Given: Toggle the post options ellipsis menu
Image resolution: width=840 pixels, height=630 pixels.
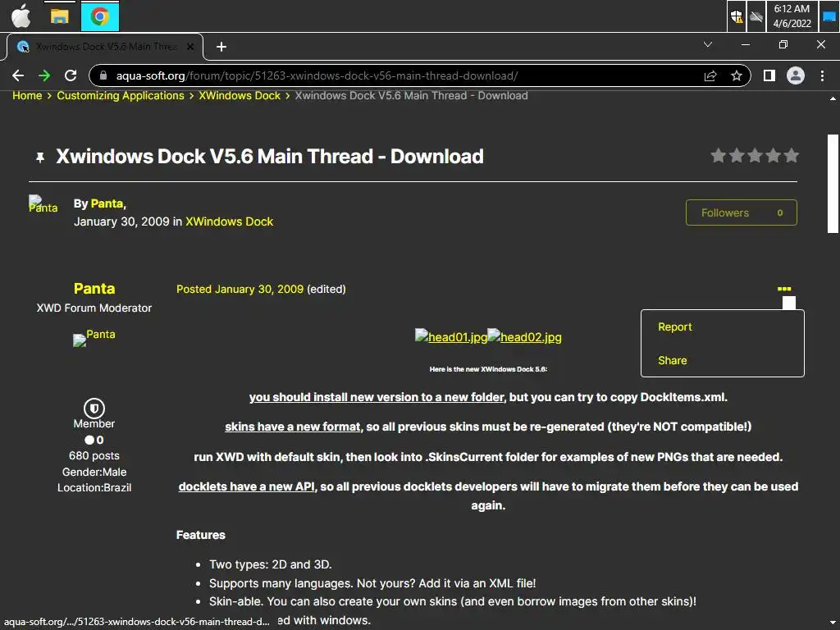Looking at the screenshot, I should click(784, 289).
